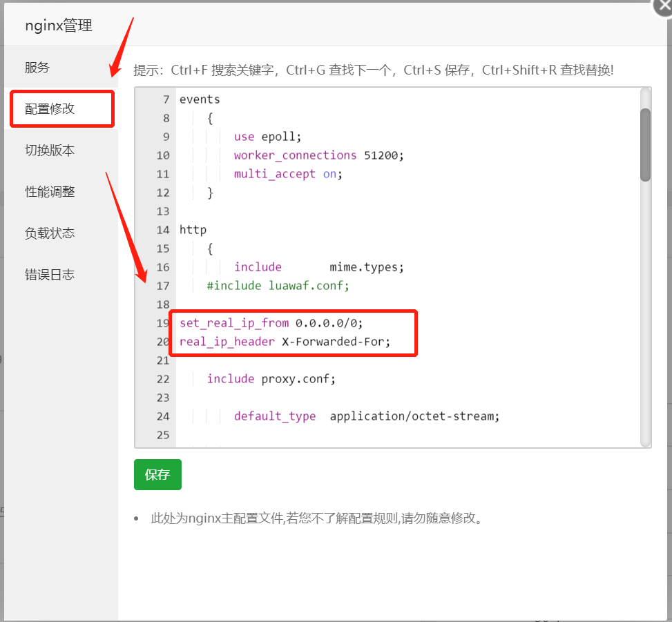Click the worker_connections 51200 line
The image size is (672, 622).
[x=318, y=155]
